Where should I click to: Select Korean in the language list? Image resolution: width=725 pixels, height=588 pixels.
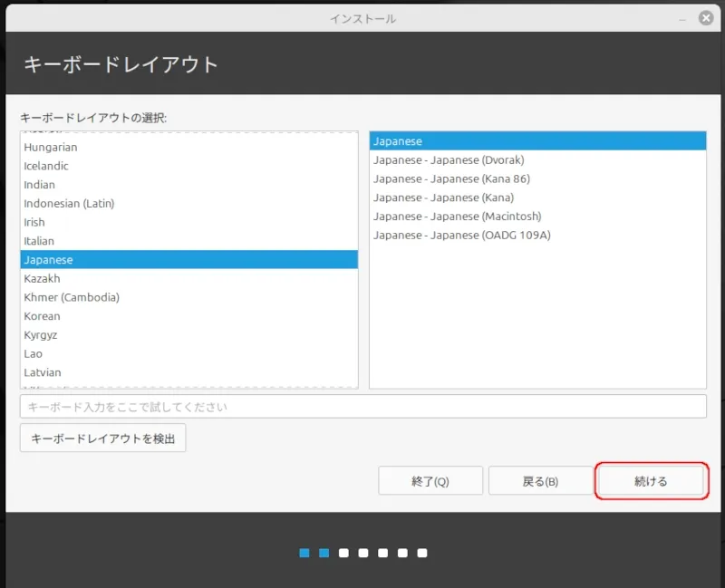pos(43,316)
